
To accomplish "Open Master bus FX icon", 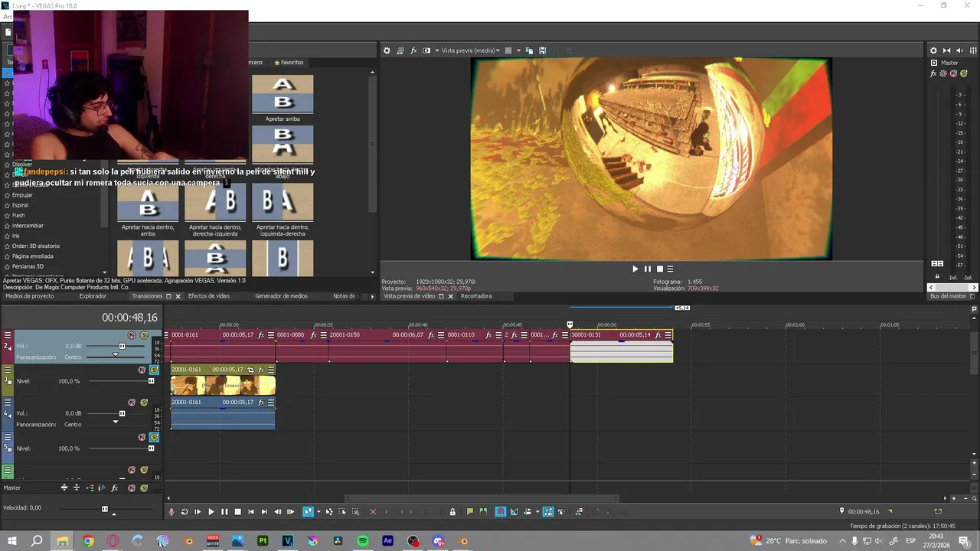I will [x=933, y=73].
